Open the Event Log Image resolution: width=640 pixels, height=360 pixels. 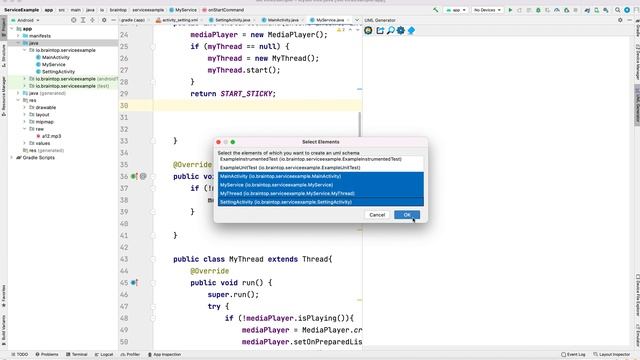(x=573, y=354)
